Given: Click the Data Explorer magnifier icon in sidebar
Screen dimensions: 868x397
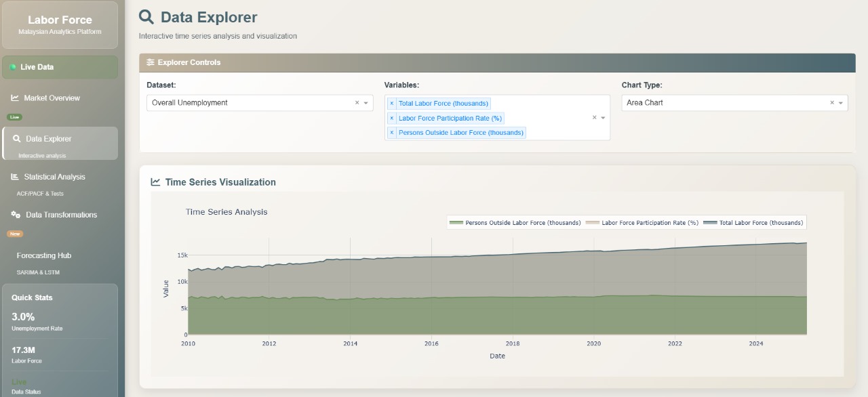Looking at the screenshot, I should 17,139.
